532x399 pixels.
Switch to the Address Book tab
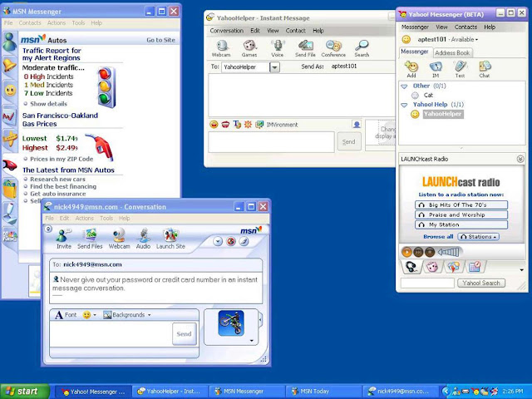coord(452,53)
